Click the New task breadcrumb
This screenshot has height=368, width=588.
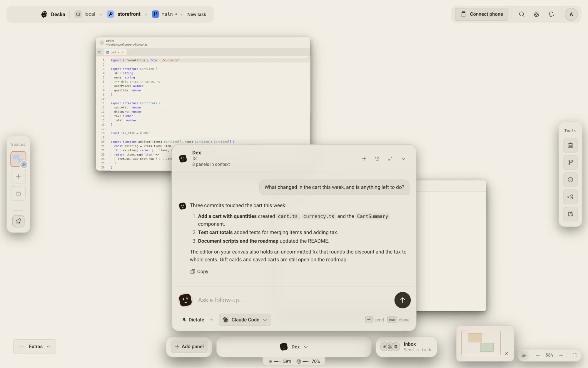[197, 14]
